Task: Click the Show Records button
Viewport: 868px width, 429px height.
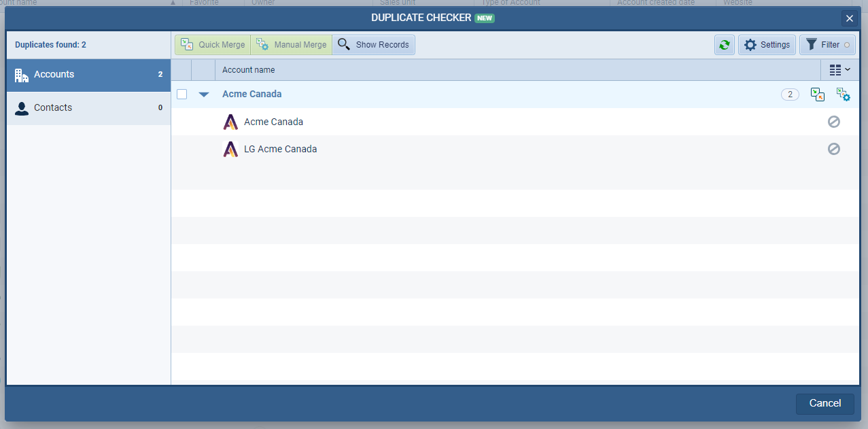Action: pos(374,45)
